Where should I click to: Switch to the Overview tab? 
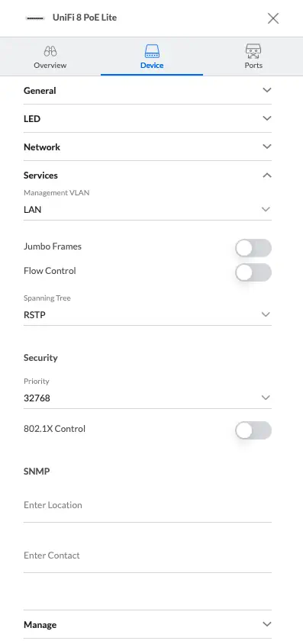point(50,56)
